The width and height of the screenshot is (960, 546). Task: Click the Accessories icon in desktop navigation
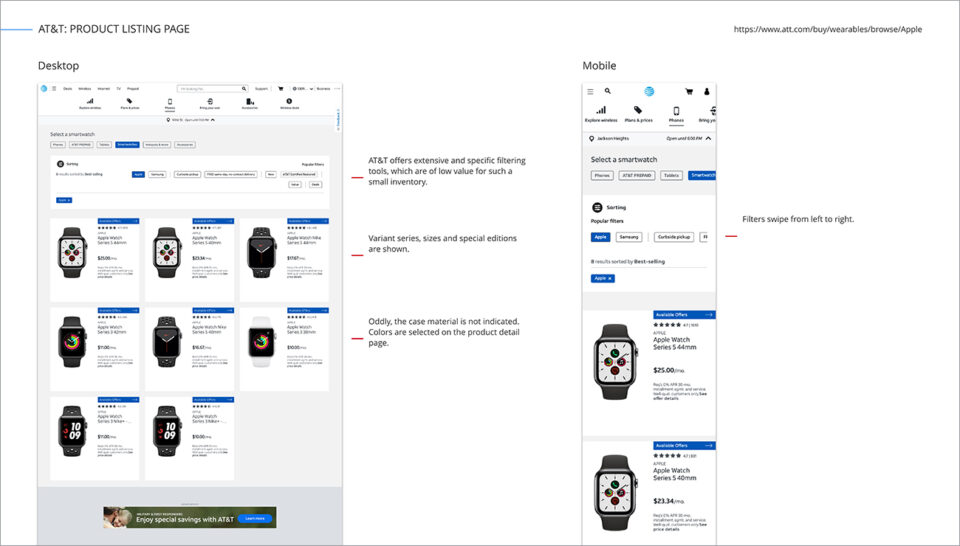point(250,101)
